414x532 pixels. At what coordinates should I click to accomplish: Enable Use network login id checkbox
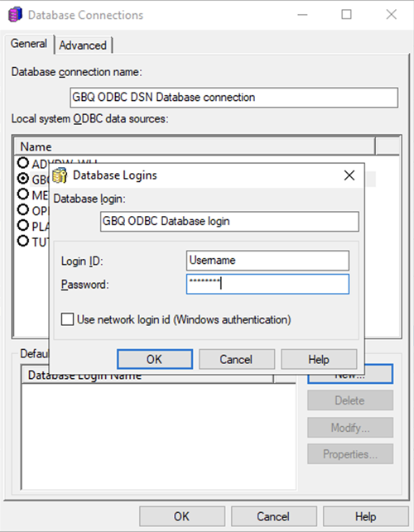(67, 319)
